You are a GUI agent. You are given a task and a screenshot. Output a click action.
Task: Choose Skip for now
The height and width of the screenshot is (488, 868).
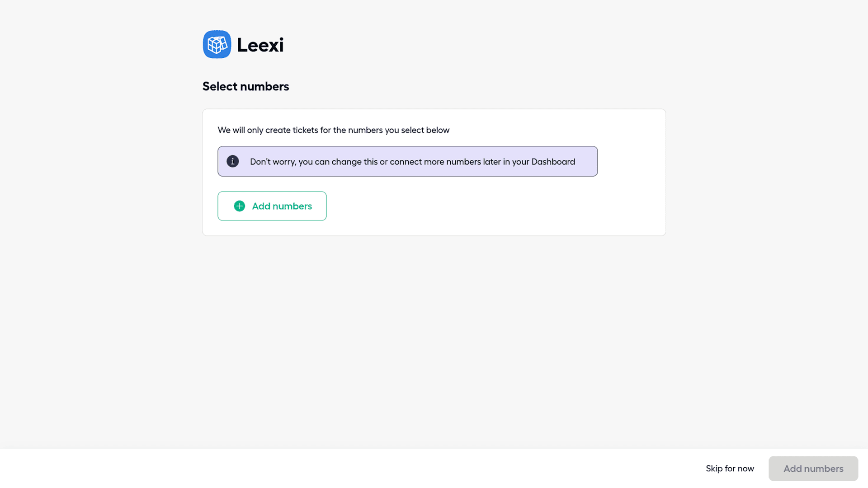click(730, 469)
